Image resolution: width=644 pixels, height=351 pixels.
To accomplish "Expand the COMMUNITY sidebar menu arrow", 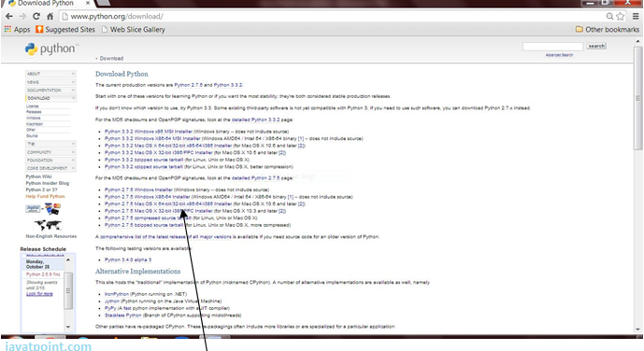I will [73, 152].
